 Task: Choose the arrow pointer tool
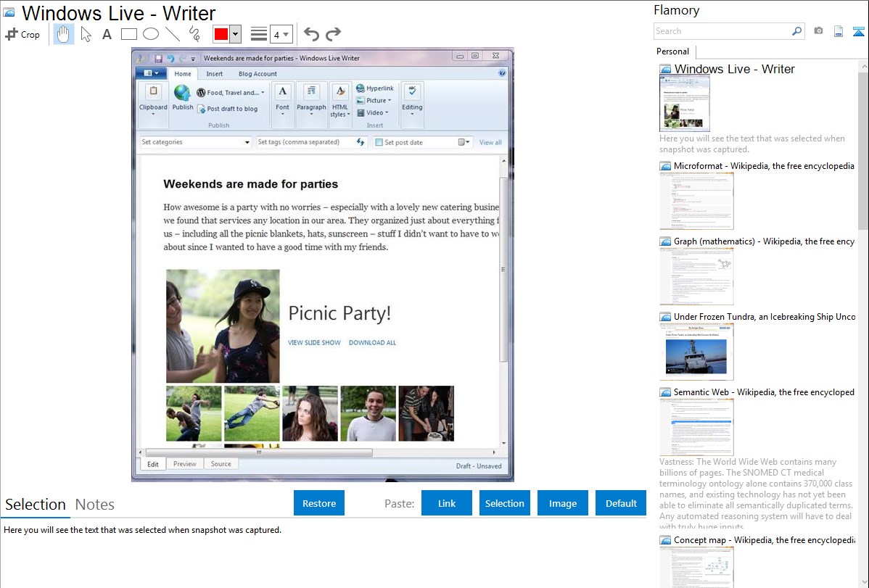(x=86, y=34)
